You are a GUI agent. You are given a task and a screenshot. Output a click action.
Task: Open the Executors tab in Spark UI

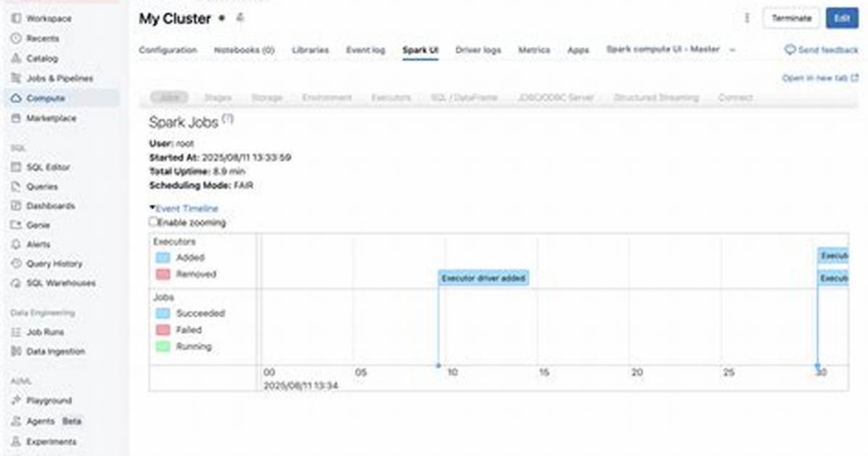tap(391, 97)
